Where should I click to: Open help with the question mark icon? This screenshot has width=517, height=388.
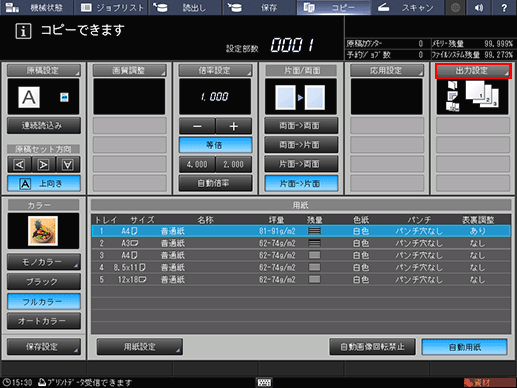pyautogui.click(x=504, y=7)
